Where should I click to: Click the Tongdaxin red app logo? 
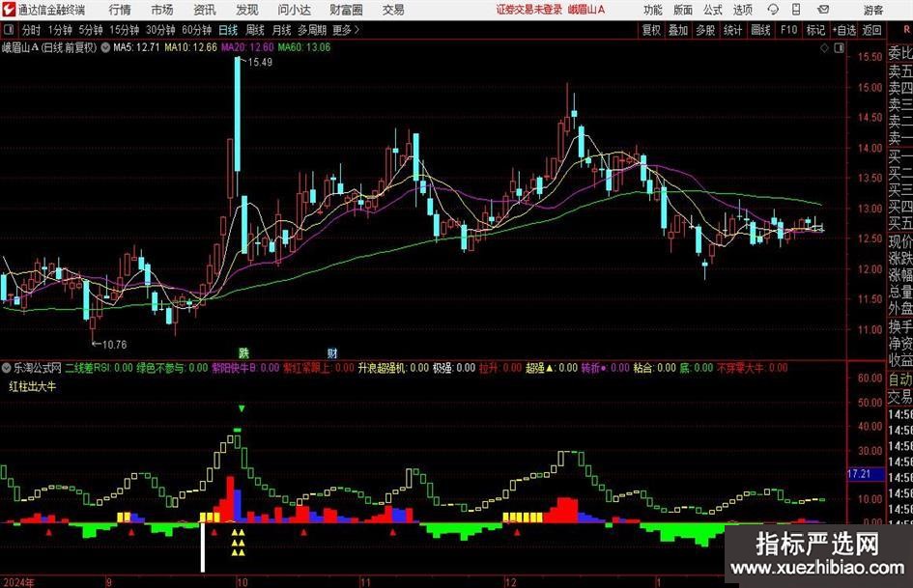(9, 10)
